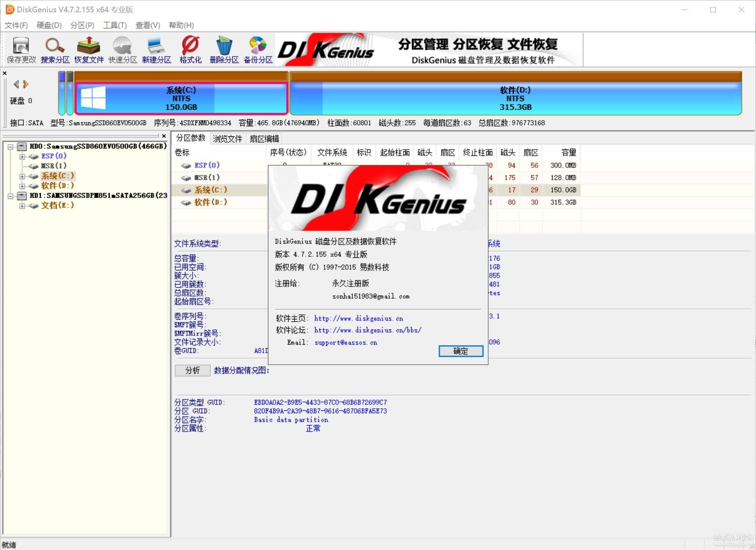Screen dimensions: 756x550
Task: Select the 搜索分区 partition search tool
Action: tap(54, 49)
